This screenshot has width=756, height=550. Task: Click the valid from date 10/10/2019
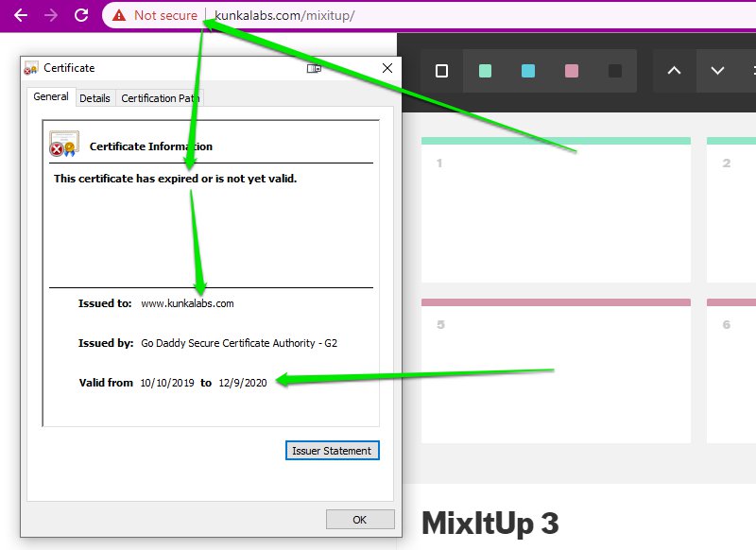click(167, 383)
